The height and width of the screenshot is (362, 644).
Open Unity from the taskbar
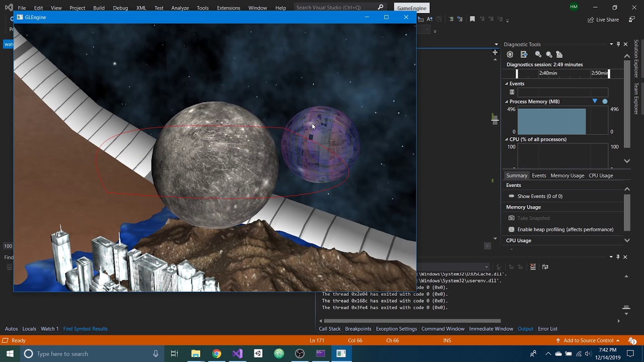pyautogui.click(x=258, y=353)
